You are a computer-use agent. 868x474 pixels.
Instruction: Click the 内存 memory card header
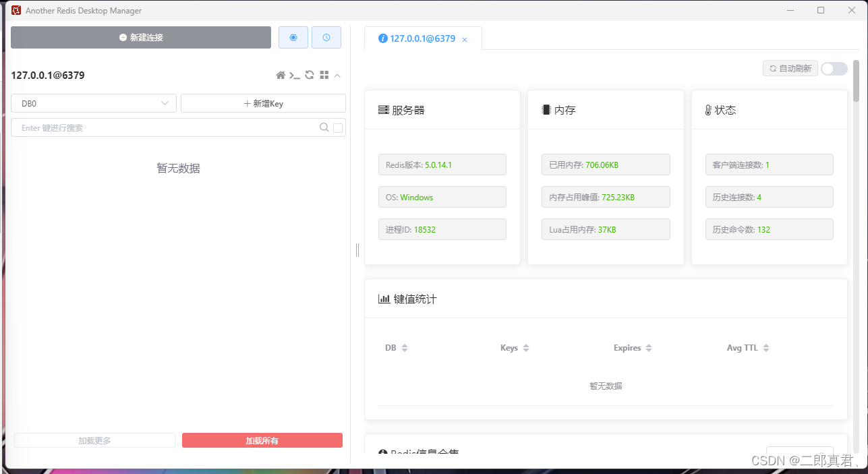[606, 110]
